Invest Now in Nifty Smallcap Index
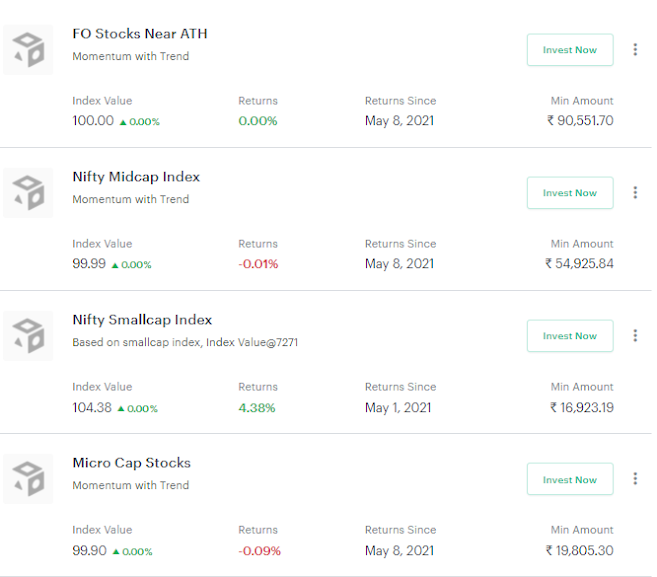 tap(570, 336)
